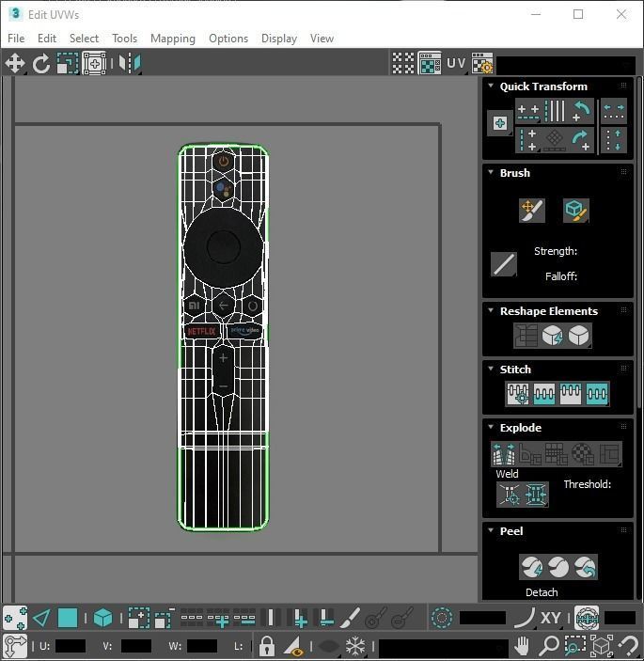Open the Mapping menu
644x661 pixels.
tap(173, 39)
